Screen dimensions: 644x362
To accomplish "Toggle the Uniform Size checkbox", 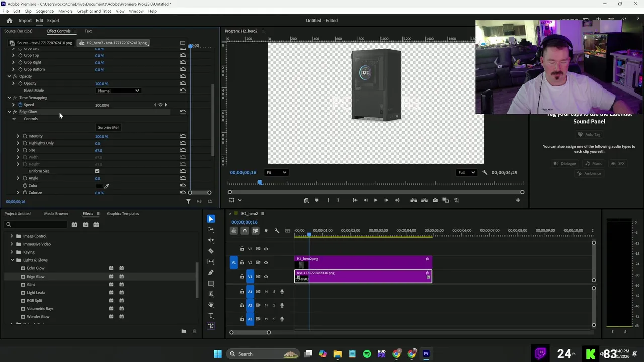I will click(x=97, y=171).
